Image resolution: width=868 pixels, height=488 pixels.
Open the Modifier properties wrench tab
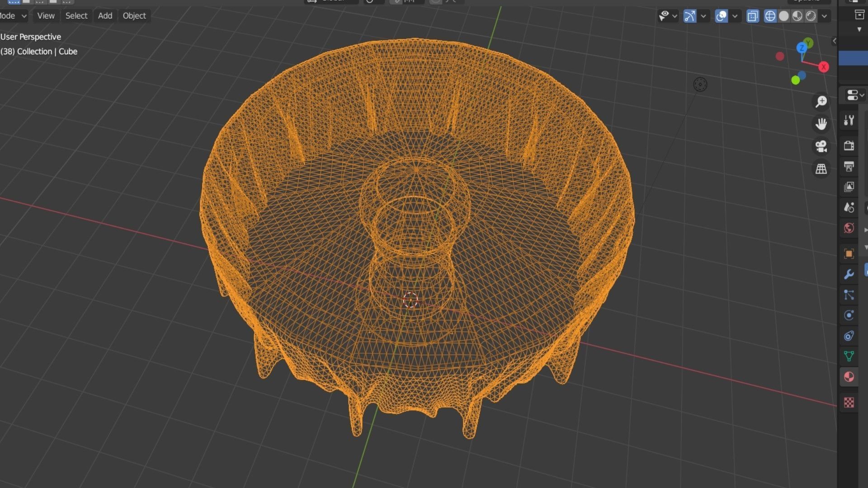(x=849, y=274)
